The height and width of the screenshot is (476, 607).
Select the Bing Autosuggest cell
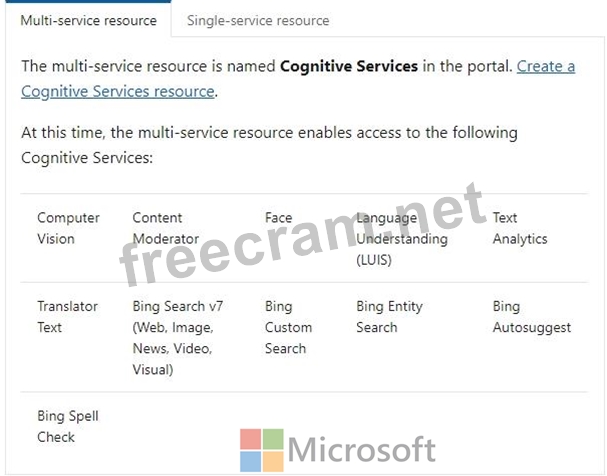tap(531, 317)
